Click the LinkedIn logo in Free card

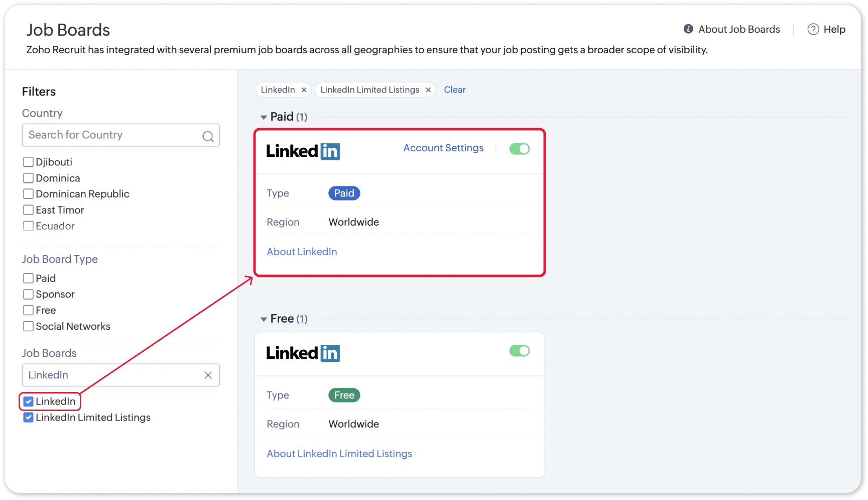[303, 353]
